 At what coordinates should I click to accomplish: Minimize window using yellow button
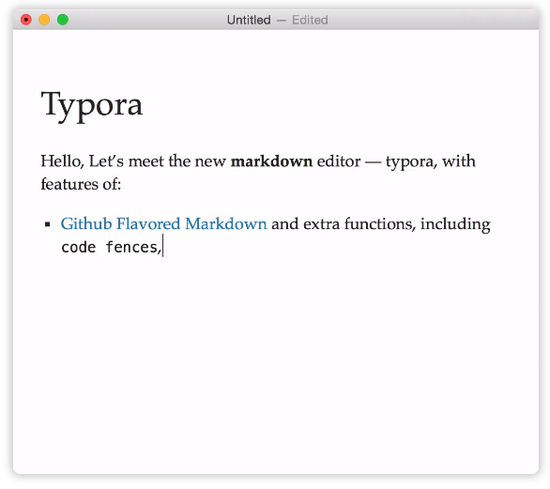(44, 20)
